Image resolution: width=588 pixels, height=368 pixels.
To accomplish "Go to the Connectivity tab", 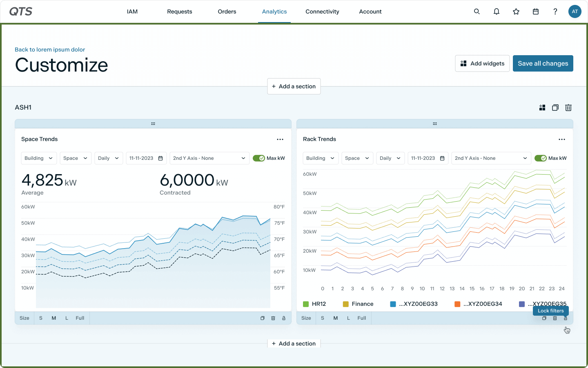I will (x=322, y=11).
